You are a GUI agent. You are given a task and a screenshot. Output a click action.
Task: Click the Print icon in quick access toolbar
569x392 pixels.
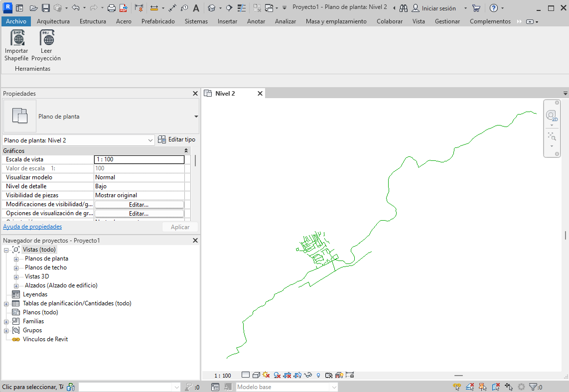pos(112,8)
